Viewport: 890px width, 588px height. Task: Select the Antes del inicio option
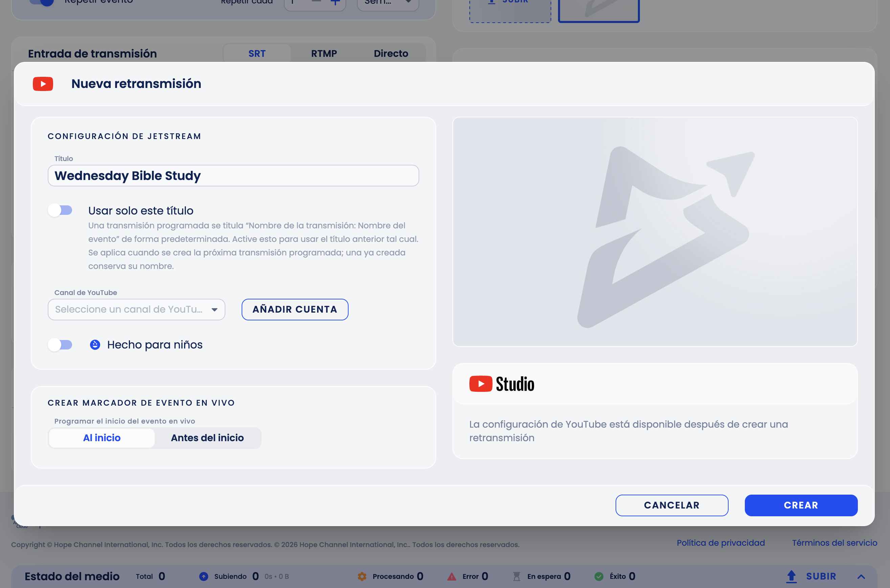pos(207,438)
